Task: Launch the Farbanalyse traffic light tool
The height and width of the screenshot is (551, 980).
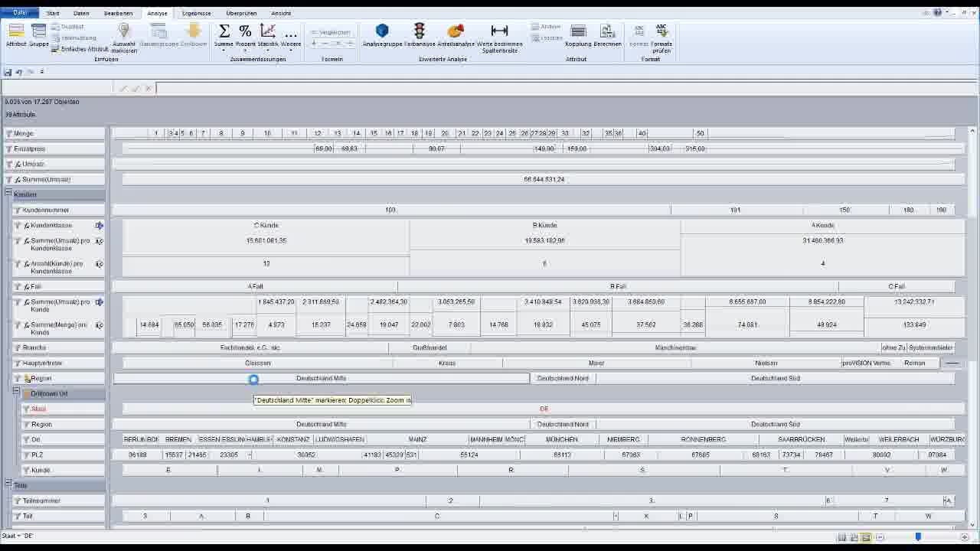Action: 420,35
